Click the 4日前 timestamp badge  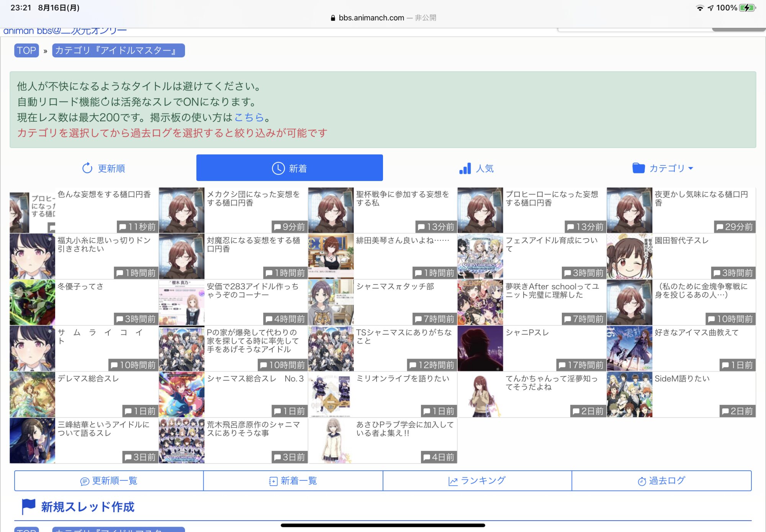tap(439, 457)
